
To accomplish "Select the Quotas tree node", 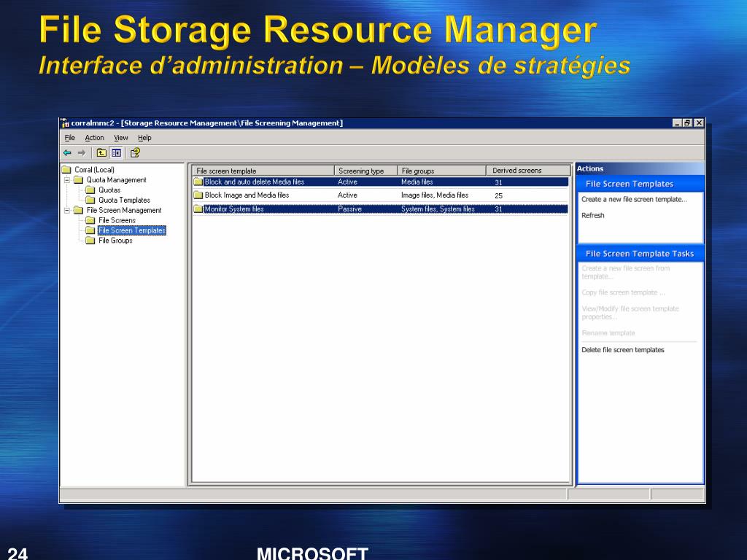I will click(109, 190).
